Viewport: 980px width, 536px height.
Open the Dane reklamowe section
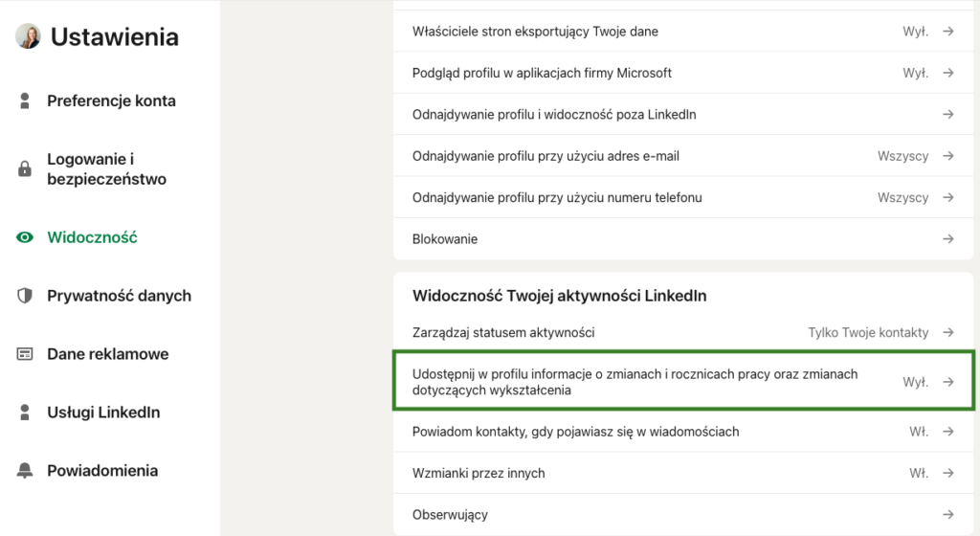click(107, 354)
